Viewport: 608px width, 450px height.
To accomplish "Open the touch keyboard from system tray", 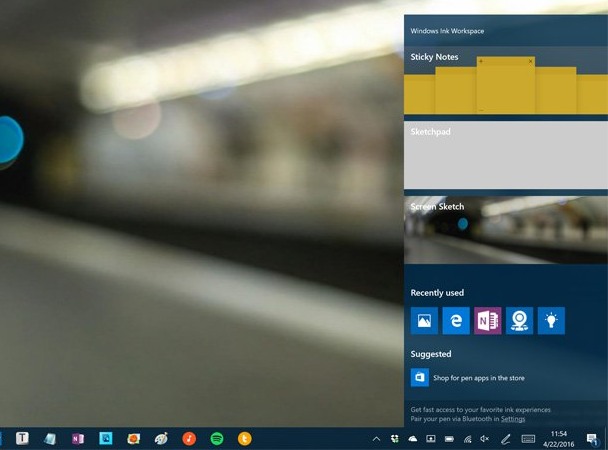I will tap(528, 438).
